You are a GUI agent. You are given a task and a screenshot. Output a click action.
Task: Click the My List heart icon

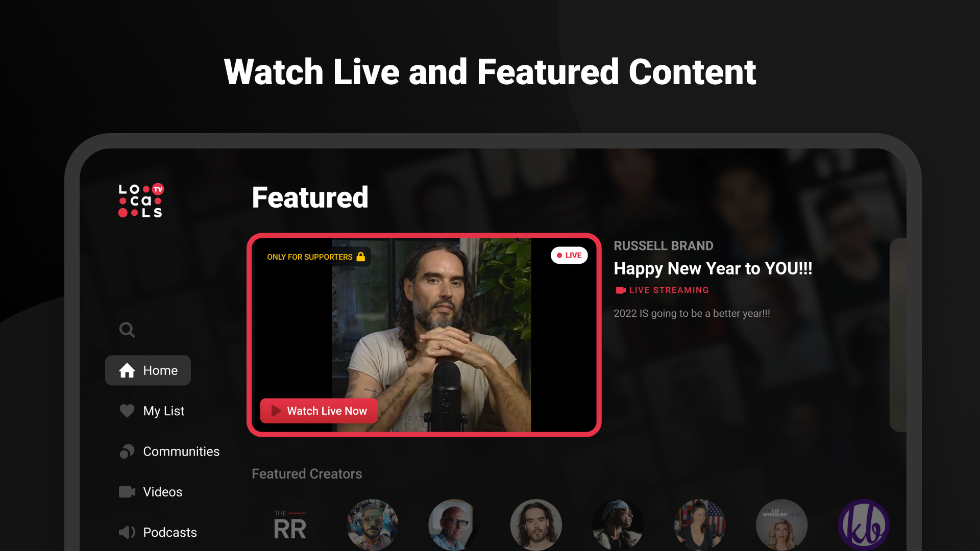pos(127,411)
